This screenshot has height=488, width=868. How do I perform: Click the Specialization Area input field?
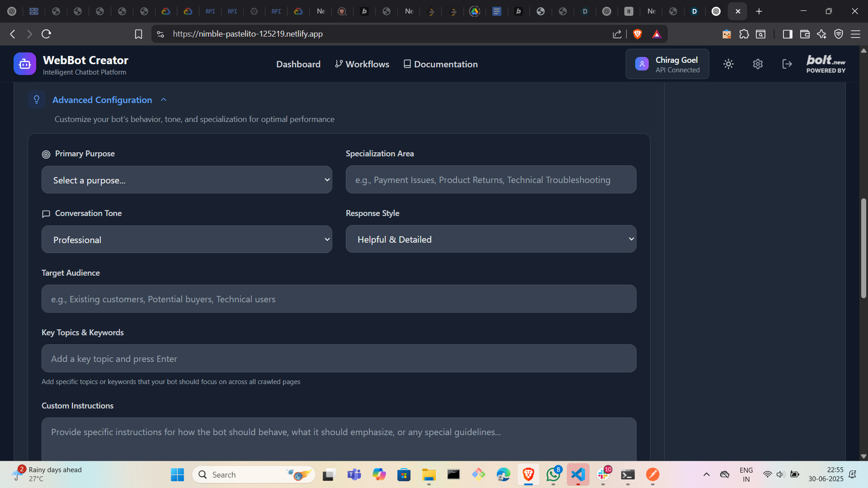[491, 180]
